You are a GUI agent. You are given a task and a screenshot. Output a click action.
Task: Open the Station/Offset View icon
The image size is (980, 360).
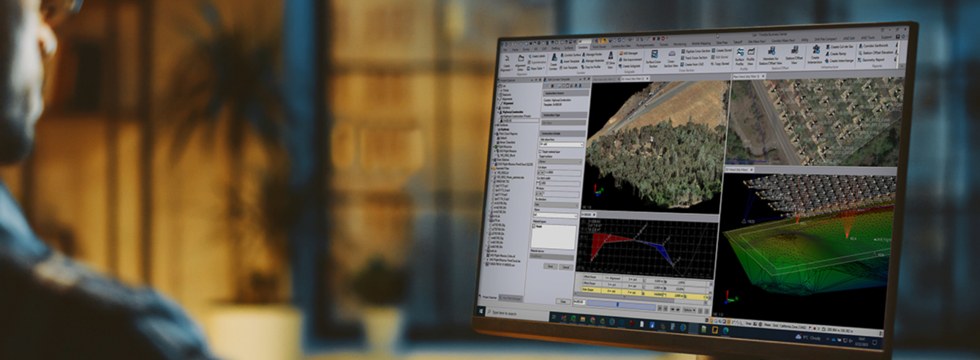coord(794,55)
